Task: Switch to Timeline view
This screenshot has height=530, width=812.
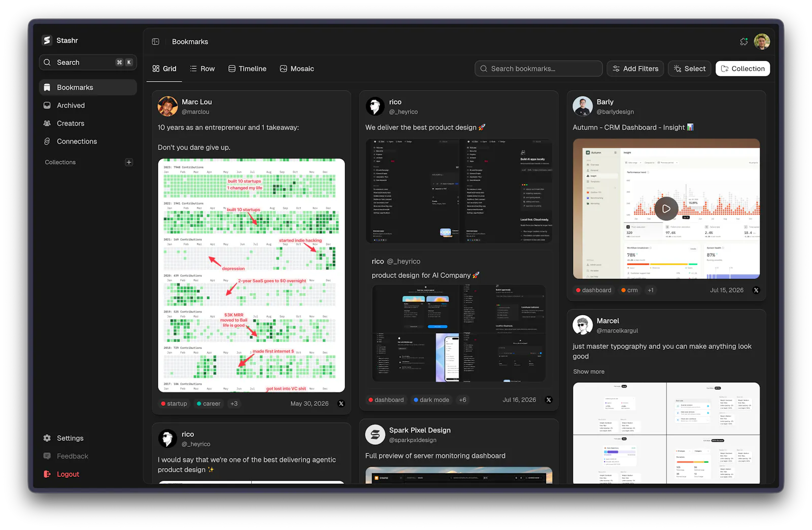Action: 247,68
